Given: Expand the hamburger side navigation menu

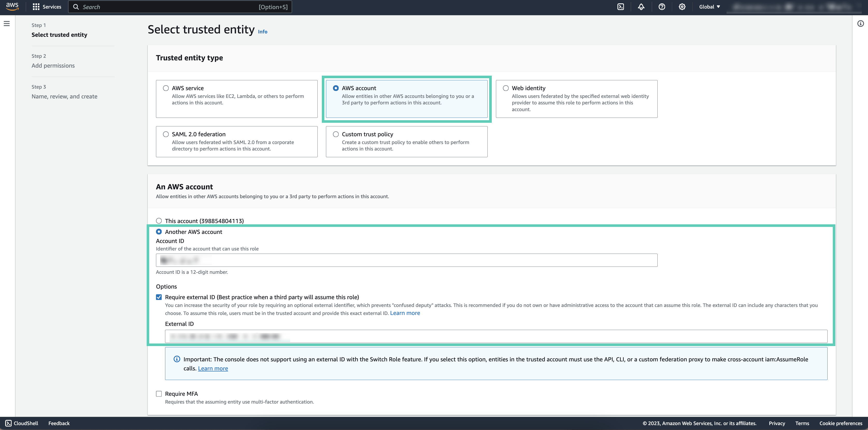Looking at the screenshot, I should point(7,24).
